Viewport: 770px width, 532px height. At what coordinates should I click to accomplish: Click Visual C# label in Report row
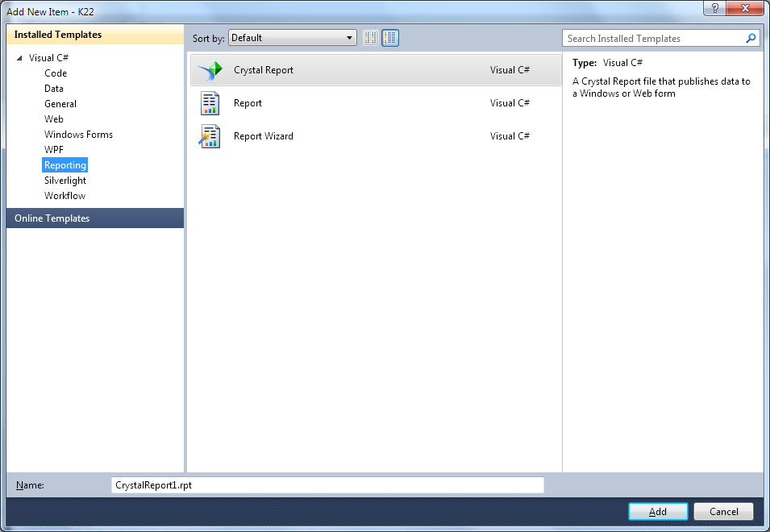pos(510,103)
